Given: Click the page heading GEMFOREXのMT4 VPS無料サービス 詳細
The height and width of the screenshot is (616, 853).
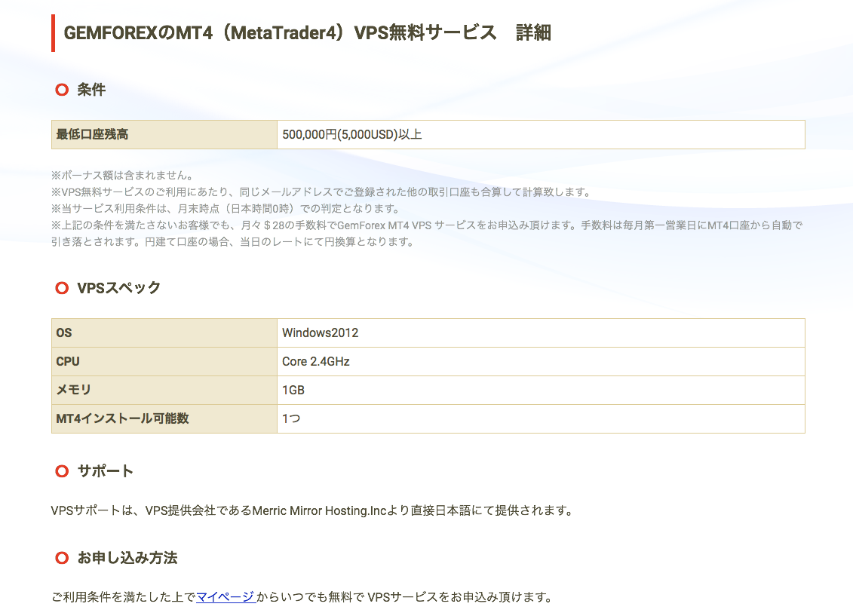Looking at the screenshot, I should [x=308, y=33].
